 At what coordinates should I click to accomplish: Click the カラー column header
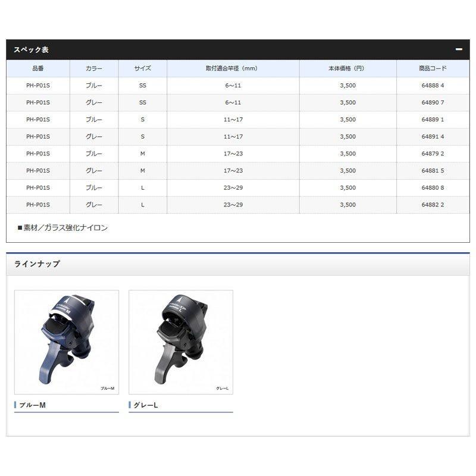94,68
